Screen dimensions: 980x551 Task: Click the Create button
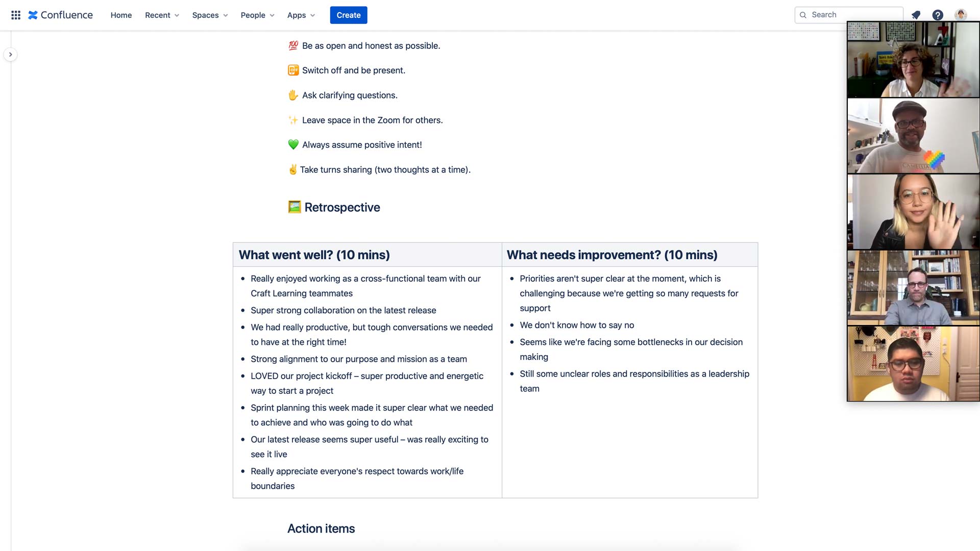pos(348,15)
